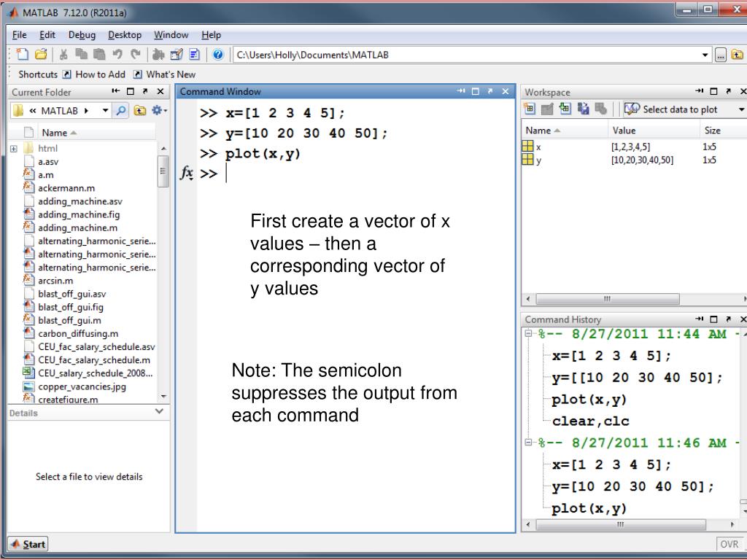Screen dimensions: 747x560
Task: Click the What's New shortcut
Action: tap(164, 74)
